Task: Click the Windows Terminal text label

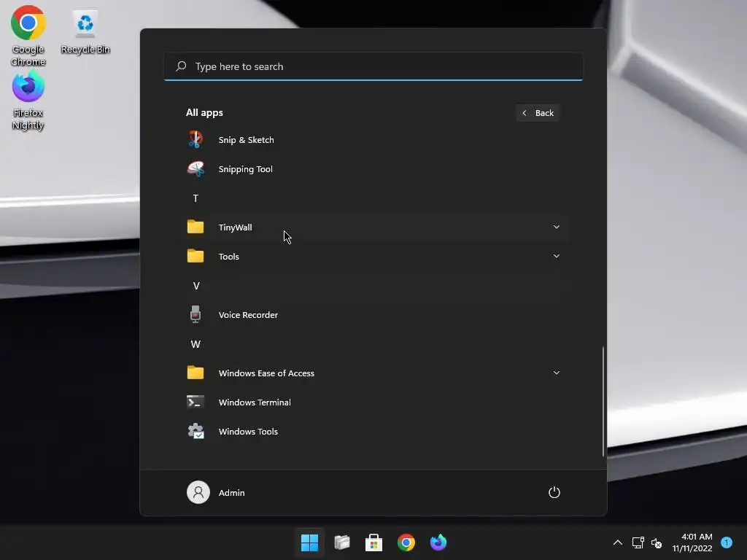Action: 255,402
